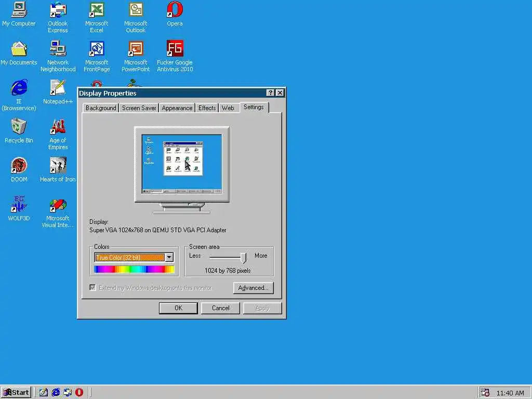Click the Apply button
This screenshot has width=532, height=399.
coord(262,308)
